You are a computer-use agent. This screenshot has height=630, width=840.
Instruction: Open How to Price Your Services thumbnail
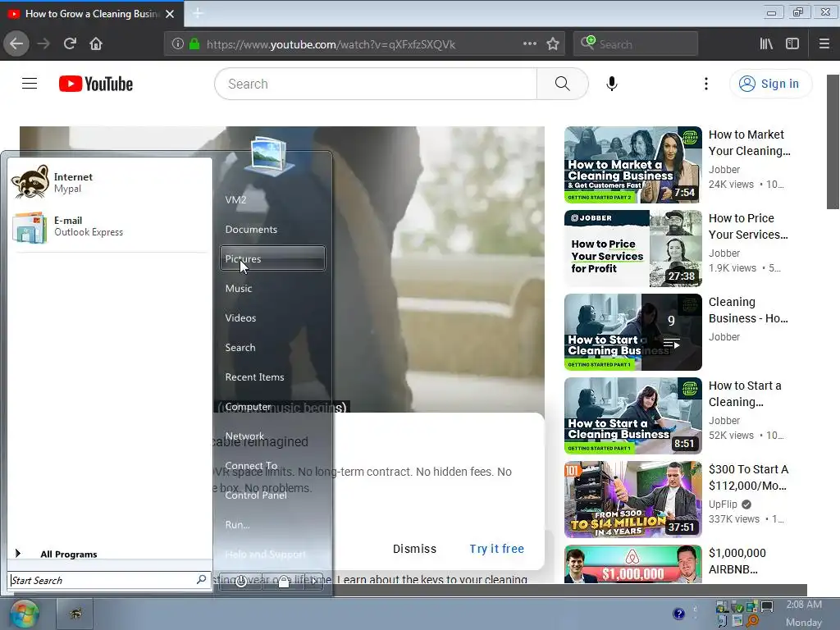[632, 249]
